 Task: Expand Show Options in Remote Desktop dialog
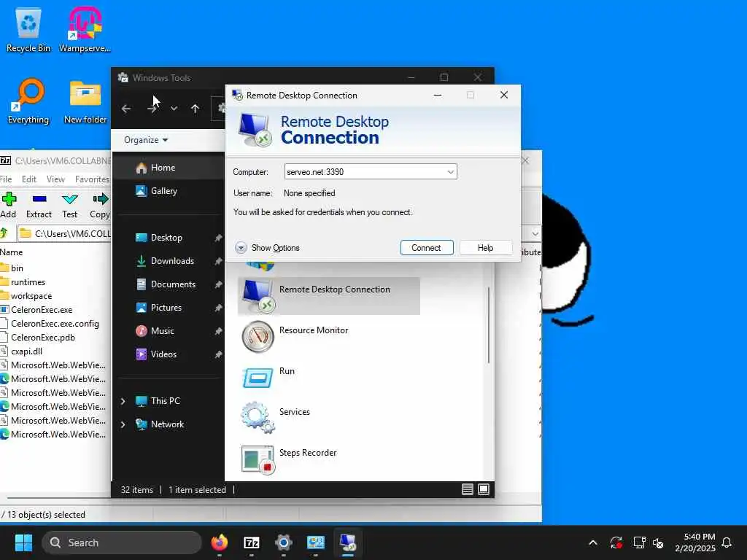point(267,248)
